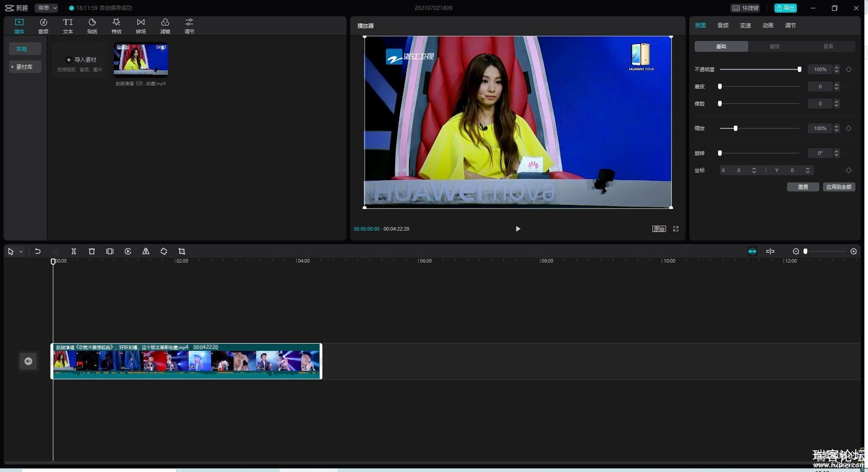Open the 快捷键 shortcuts button

[746, 8]
